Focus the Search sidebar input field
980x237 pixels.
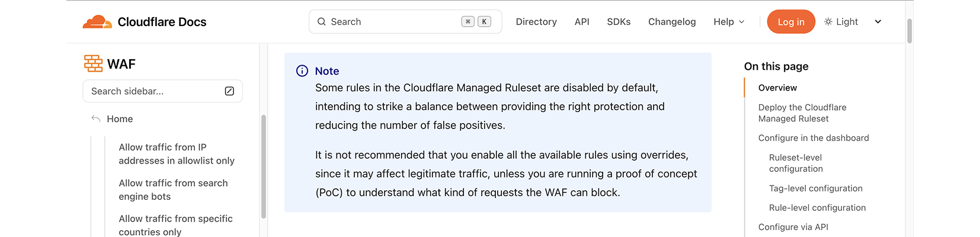(162, 91)
